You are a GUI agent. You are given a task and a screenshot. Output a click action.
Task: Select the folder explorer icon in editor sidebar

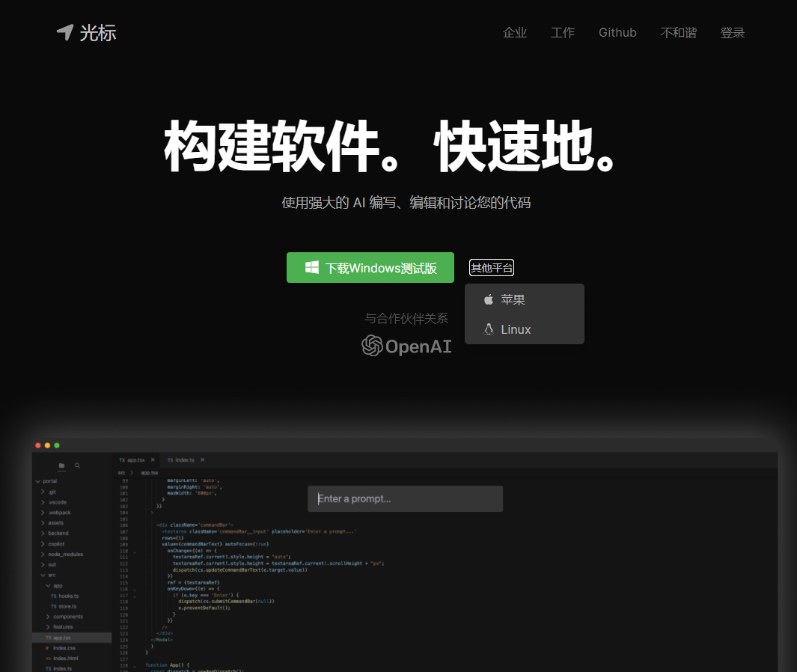coord(61,465)
